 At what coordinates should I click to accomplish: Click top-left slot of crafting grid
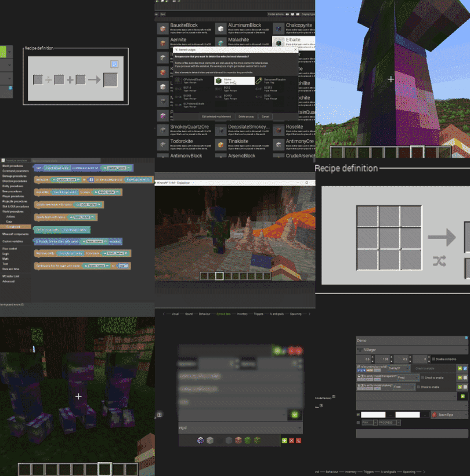(367, 216)
